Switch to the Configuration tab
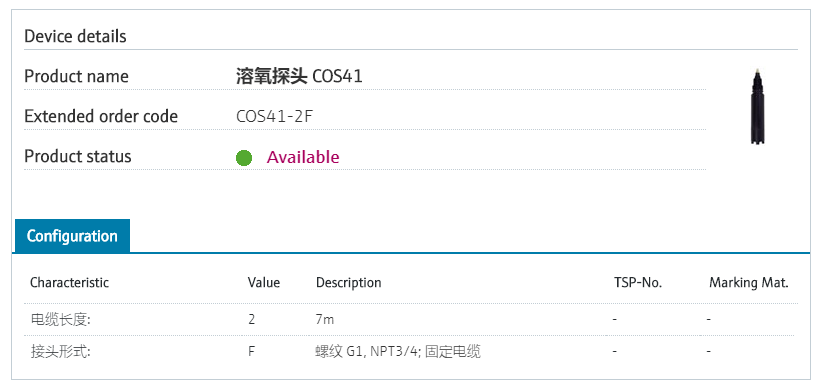This screenshot has width=822, height=385. pos(72,236)
